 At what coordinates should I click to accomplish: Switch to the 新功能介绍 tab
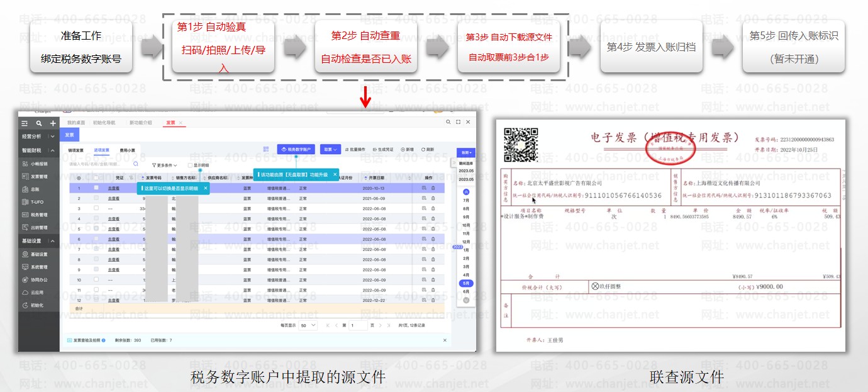(x=141, y=123)
